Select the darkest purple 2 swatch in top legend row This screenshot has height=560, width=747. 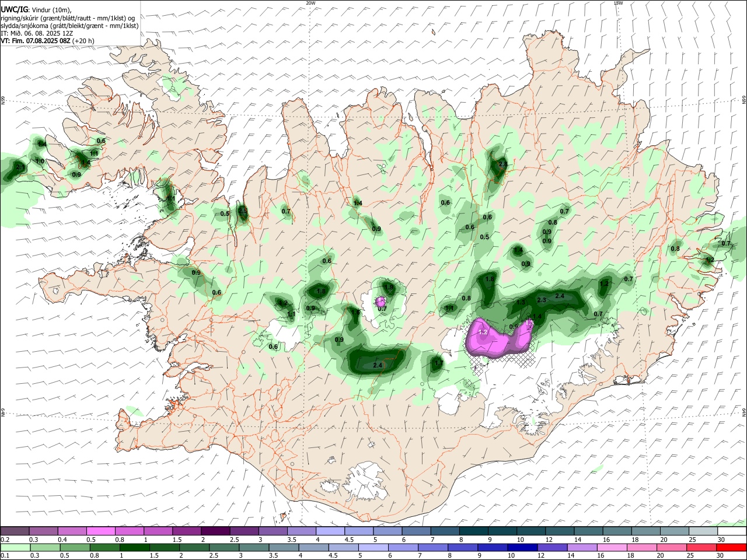coord(215,531)
